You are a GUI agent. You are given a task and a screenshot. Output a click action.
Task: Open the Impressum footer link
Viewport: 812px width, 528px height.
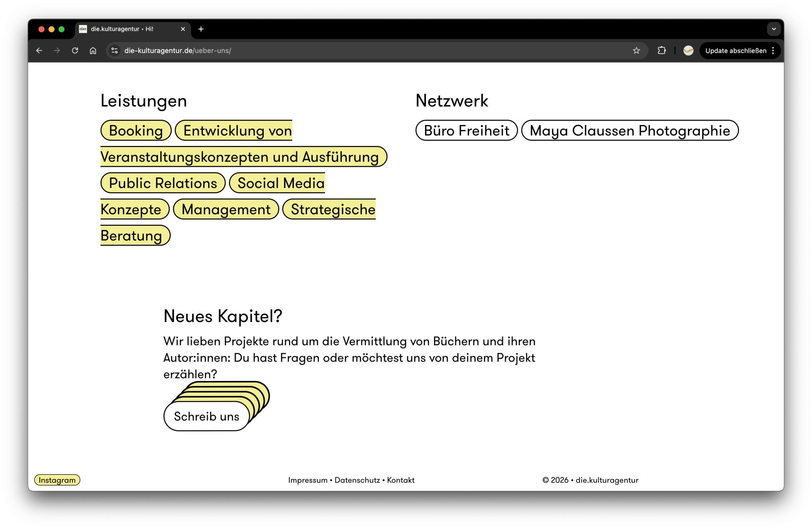tap(307, 480)
